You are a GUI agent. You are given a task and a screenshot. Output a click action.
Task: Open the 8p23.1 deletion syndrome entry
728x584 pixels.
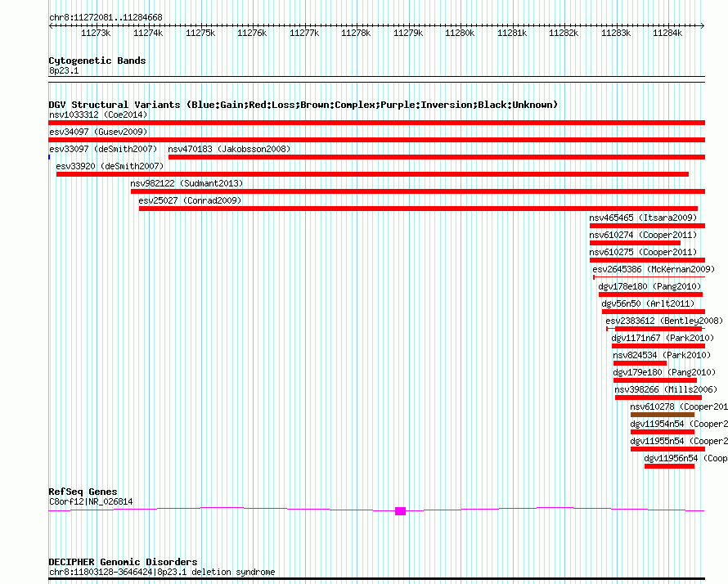pyautogui.click(x=162, y=572)
